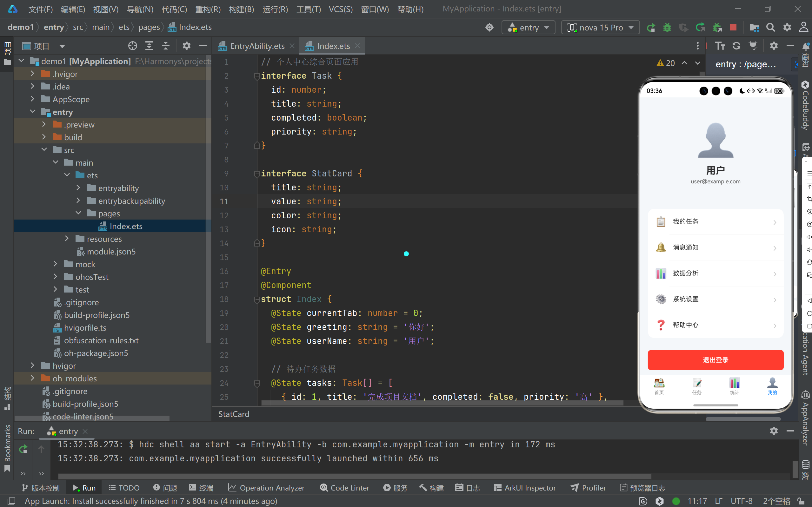This screenshot has height=507, width=812.
Task: Toggle the 结构 tool window button
Action: pos(7,398)
